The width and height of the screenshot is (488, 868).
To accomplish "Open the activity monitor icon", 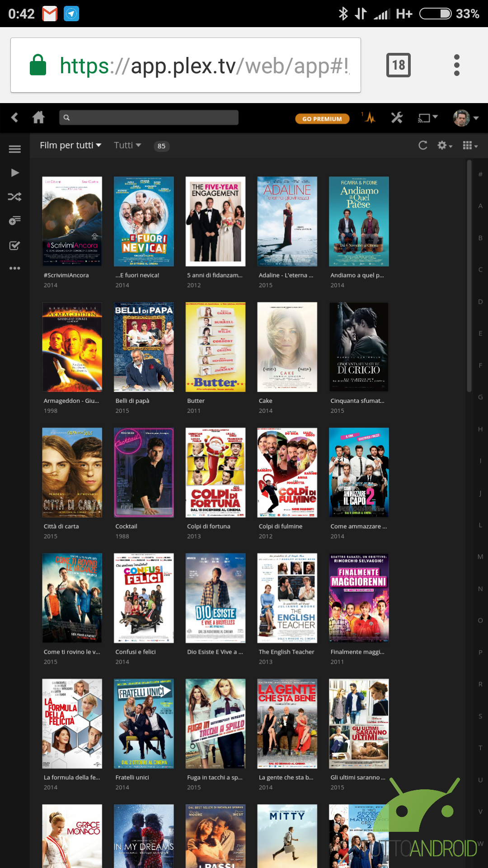I will click(x=370, y=118).
